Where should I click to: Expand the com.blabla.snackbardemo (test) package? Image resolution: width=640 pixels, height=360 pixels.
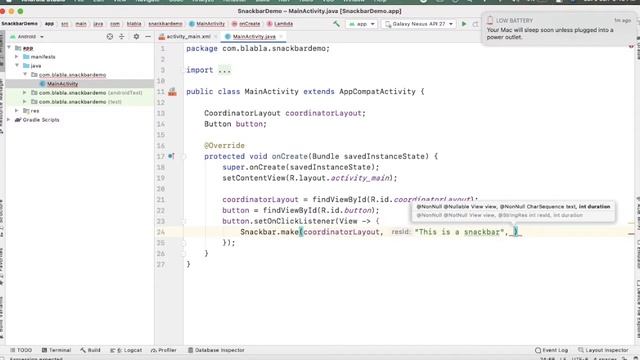click(25, 102)
